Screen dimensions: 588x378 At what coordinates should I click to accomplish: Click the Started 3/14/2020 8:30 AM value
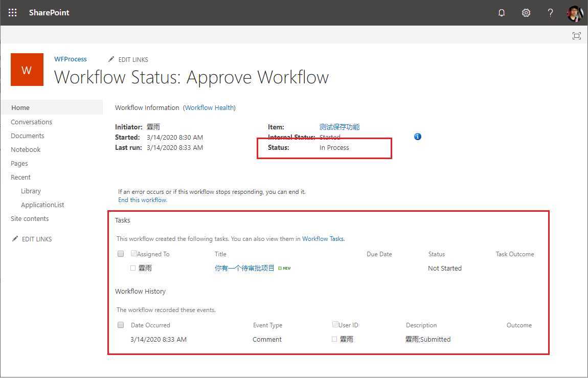tap(175, 138)
